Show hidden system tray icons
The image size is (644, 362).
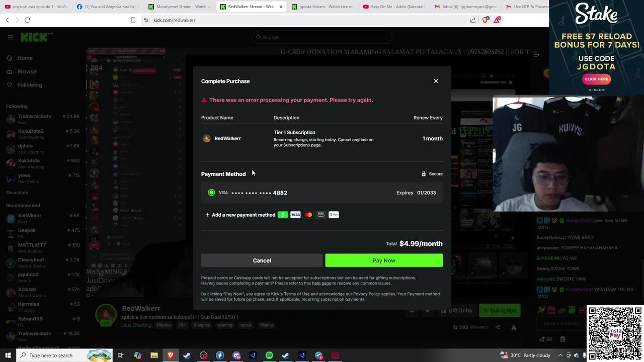click(x=560, y=355)
